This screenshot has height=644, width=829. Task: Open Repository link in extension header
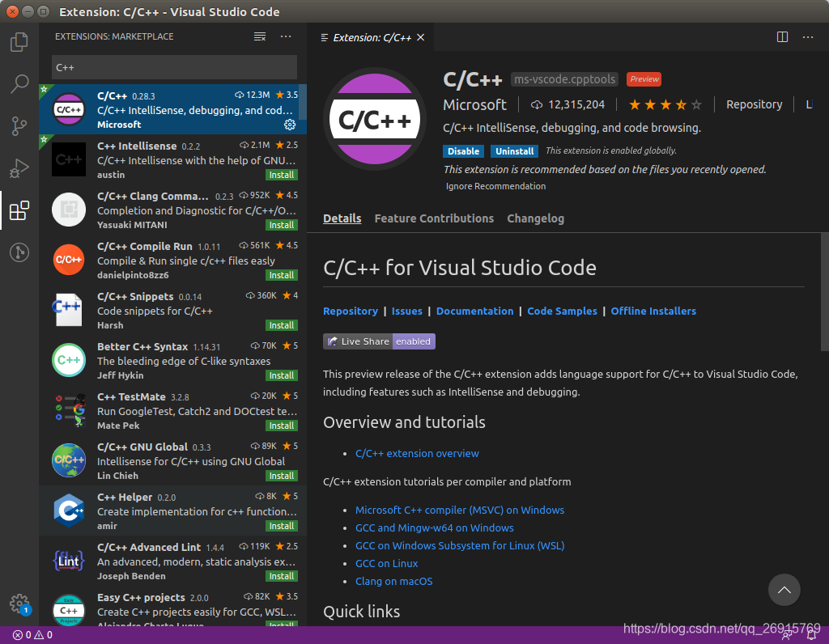point(754,104)
